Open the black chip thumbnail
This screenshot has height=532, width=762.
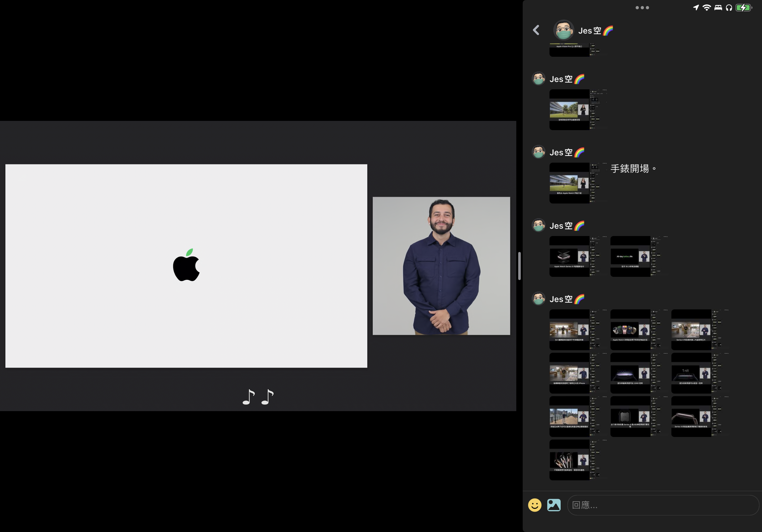(639, 417)
